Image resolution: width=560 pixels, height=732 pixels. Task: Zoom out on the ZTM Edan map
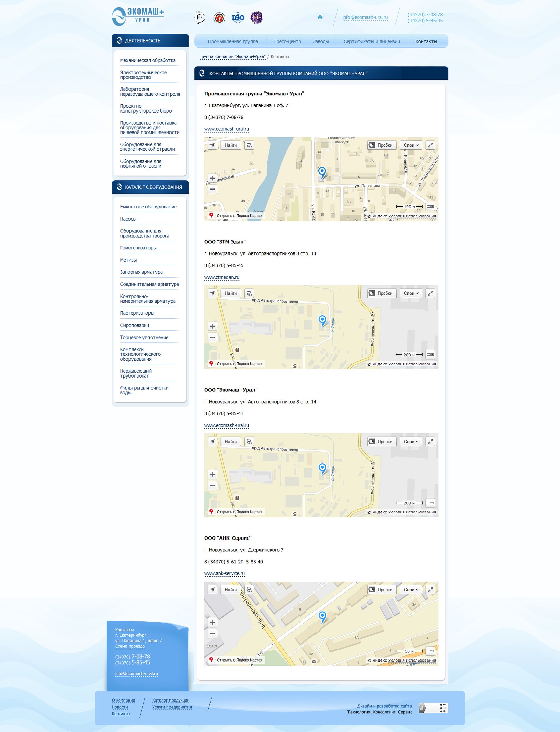(212, 337)
